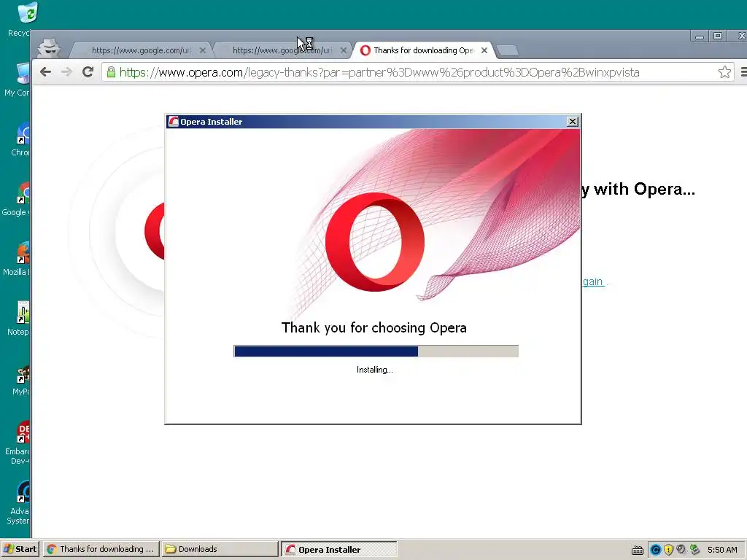Switch to the second google.com tab
This screenshot has width=747, height=560.
[282, 50]
